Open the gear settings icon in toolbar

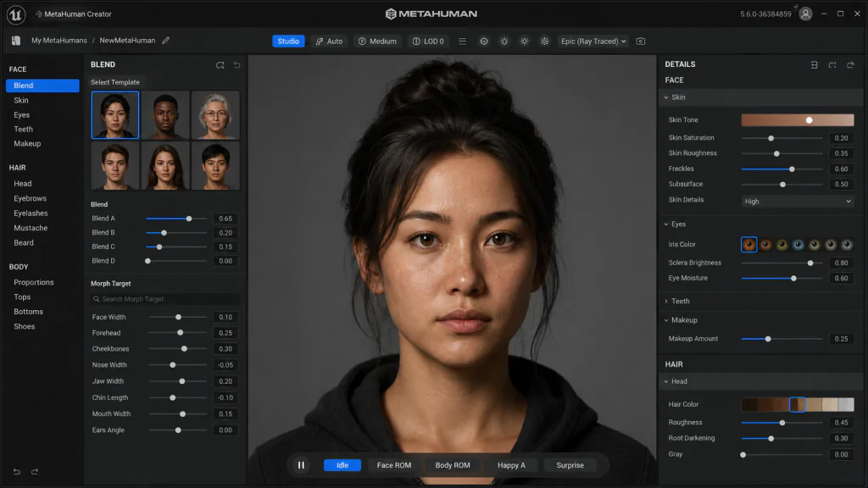click(x=545, y=41)
